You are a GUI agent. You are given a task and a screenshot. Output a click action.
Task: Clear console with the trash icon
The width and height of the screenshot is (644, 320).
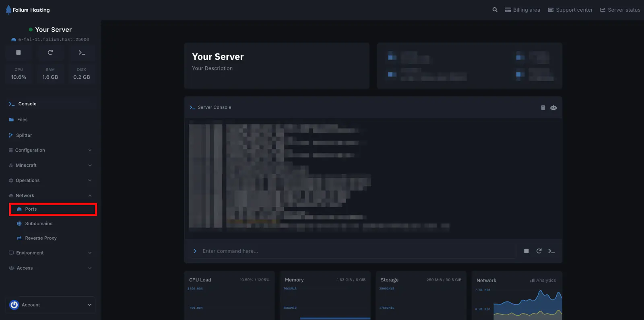[x=543, y=107]
